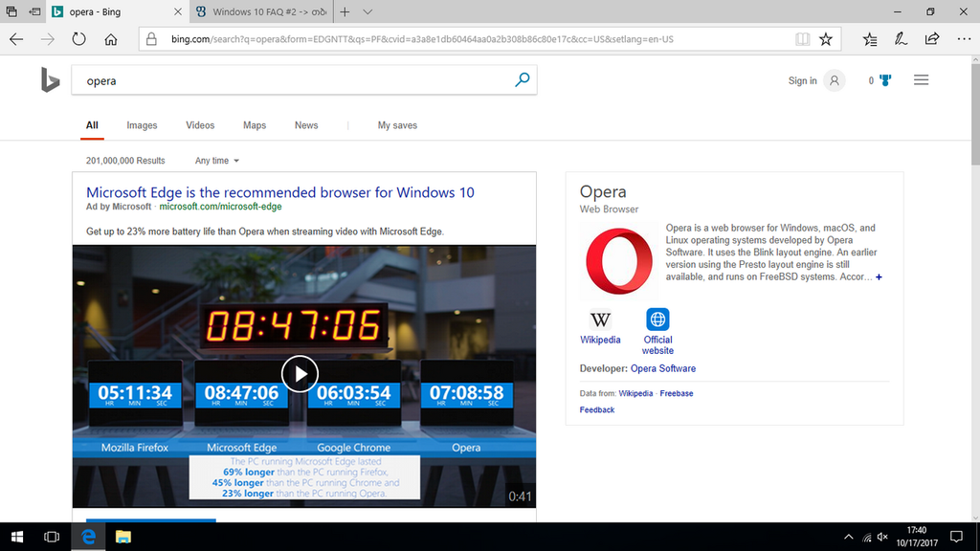Switch to Windows 10 FAQ #2 tab
The width and height of the screenshot is (980, 551).
tap(262, 11)
